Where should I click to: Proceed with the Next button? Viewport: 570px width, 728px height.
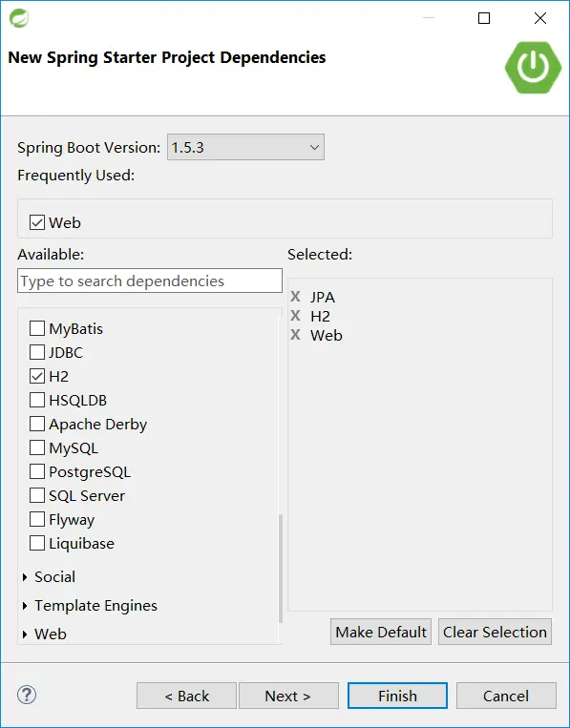[288, 696]
